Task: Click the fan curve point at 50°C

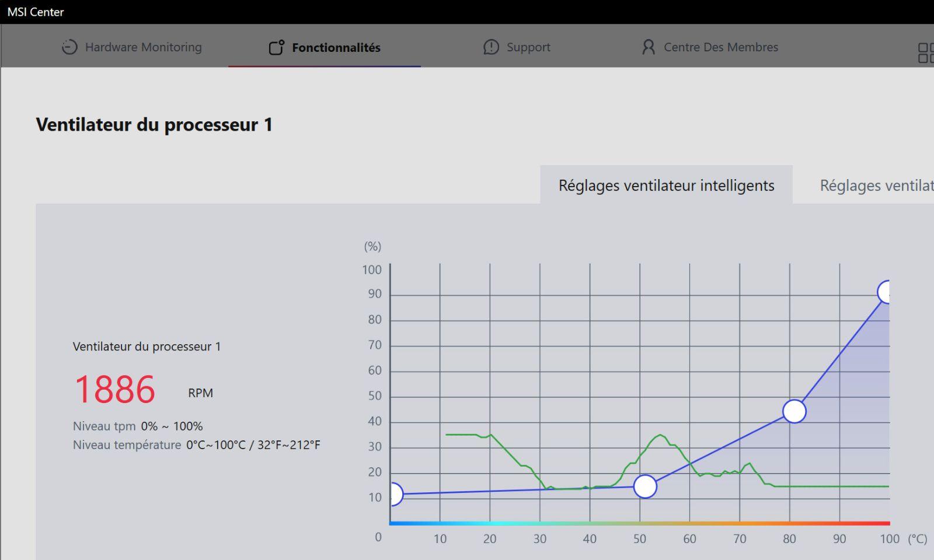Action: (x=645, y=487)
